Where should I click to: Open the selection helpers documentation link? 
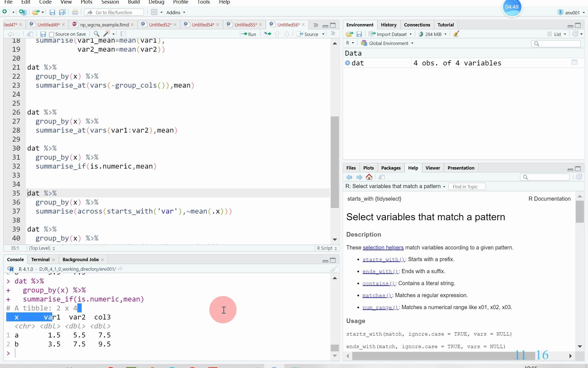383,248
